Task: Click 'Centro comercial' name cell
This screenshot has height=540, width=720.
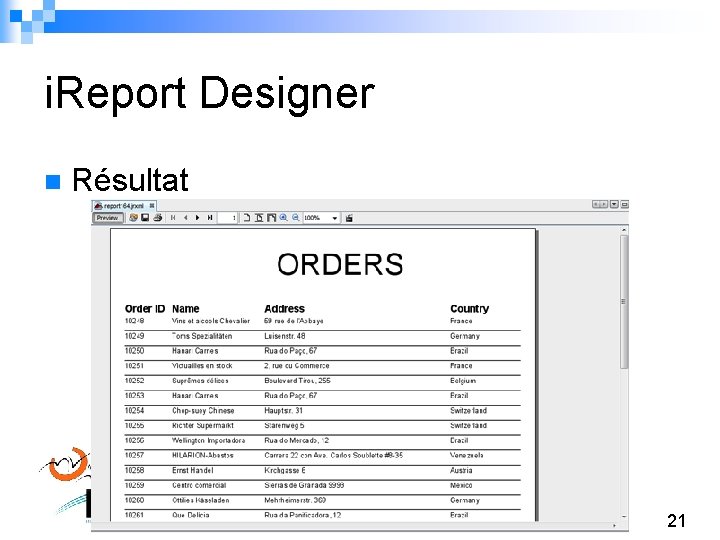Action: point(199,485)
